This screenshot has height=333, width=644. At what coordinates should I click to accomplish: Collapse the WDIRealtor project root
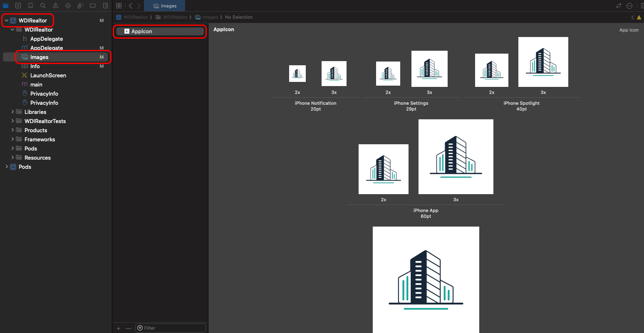pyautogui.click(x=7, y=20)
